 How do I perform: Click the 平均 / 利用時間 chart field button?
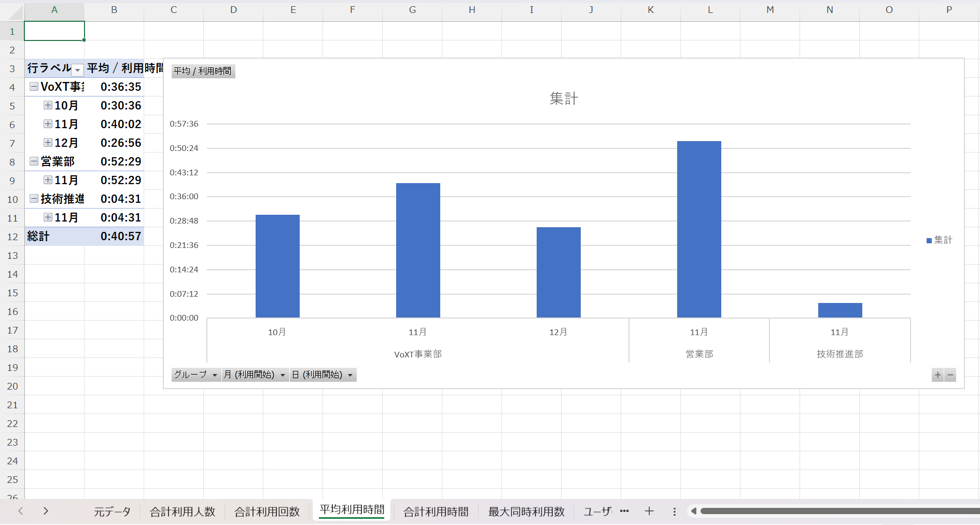click(203, 71)
